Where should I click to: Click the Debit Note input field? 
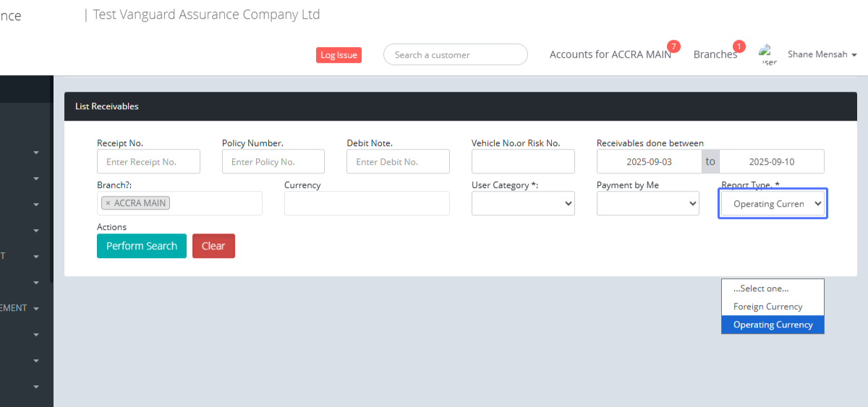coord(398,162)
